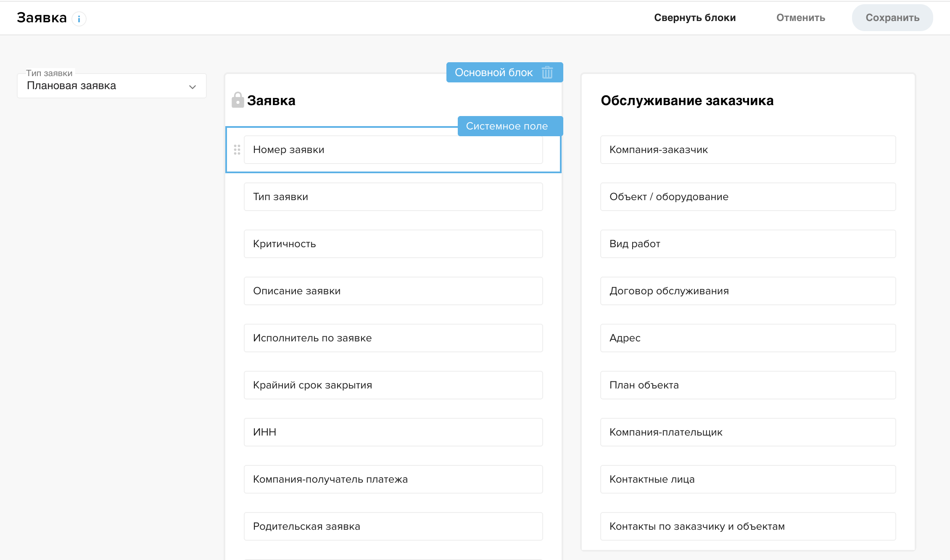The height and width of the screenshot is (560, 950).
Task: Click Свернуть блоки to collapse blocks
Action: [694, 18]
